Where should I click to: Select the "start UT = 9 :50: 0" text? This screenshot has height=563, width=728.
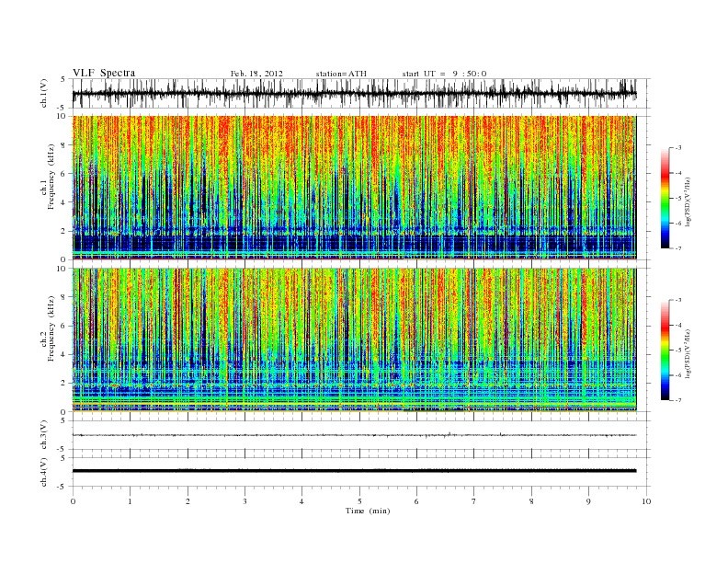[444, 74]
